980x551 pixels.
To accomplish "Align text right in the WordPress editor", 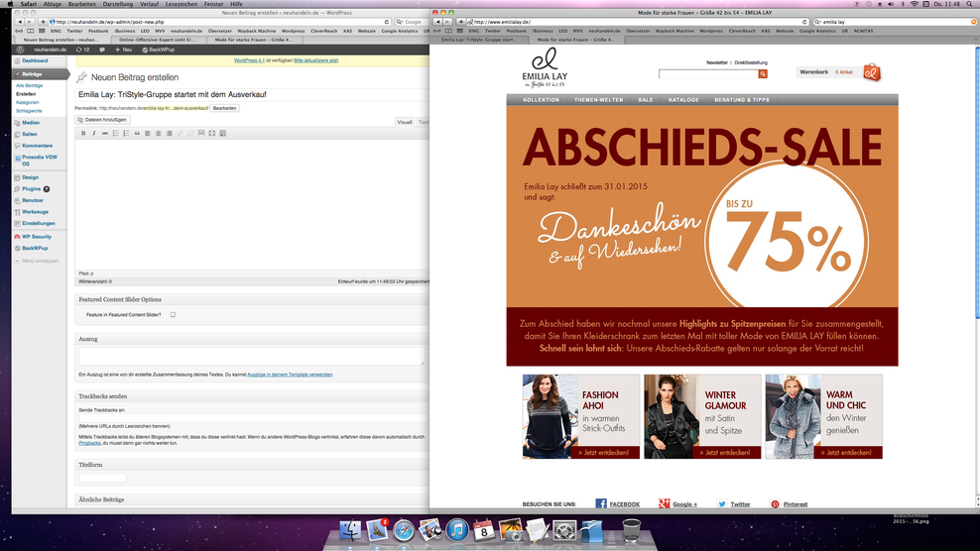I will [169, 133].
